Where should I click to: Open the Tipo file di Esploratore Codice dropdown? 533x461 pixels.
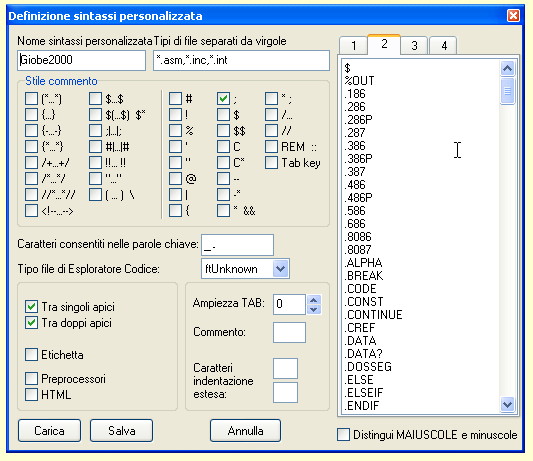[x=280, y=269]
